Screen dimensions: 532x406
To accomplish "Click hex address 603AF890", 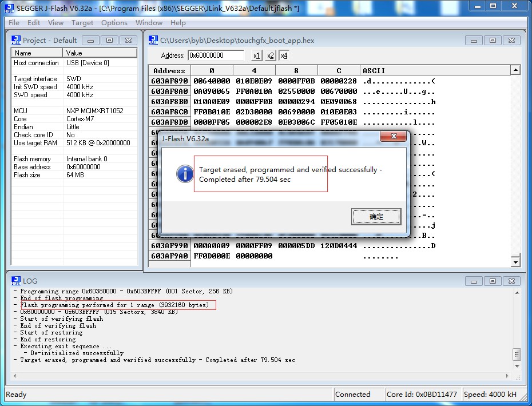I will click(169, 81).
